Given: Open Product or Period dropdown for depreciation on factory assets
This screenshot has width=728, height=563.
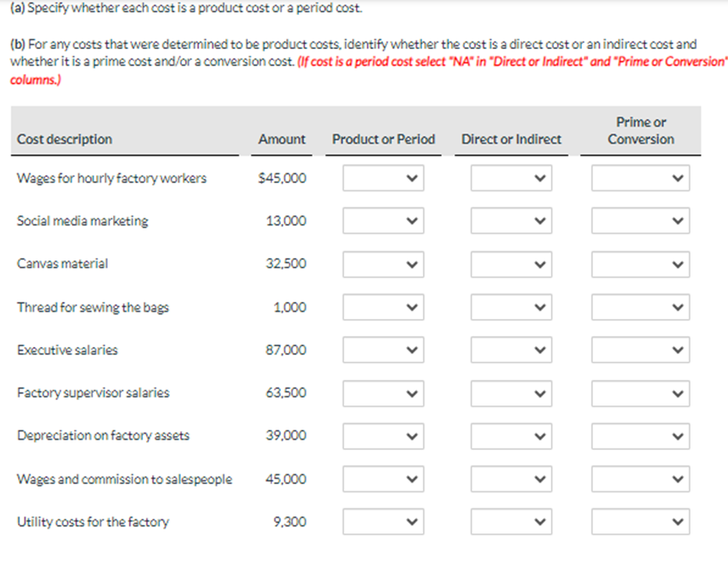Looking at the screenshot, I should point(382,436).
